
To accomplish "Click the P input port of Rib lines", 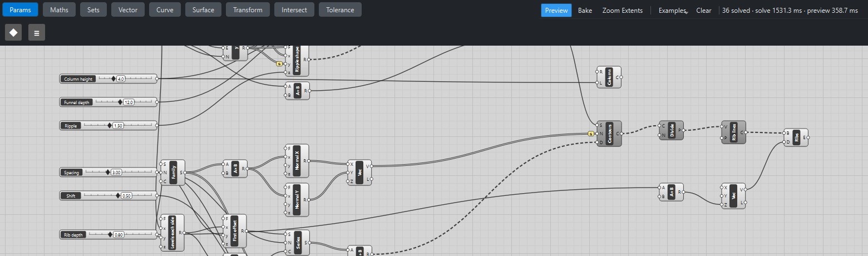I will pyautogui.click(x=722, y=138).
